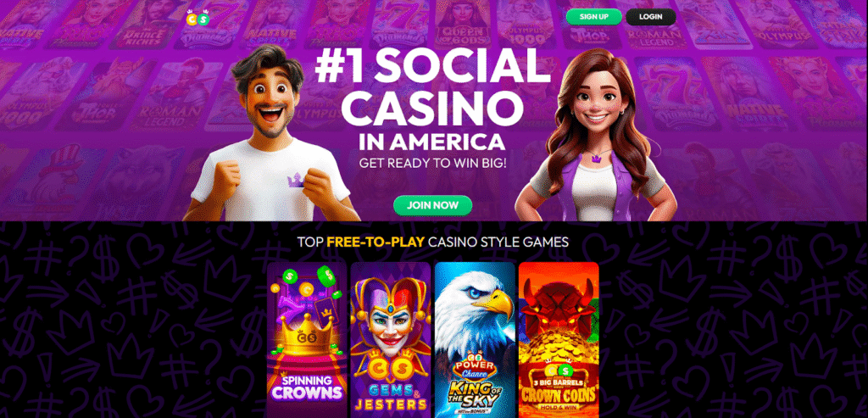Click the #1 SOCIAL CASINO headline
This screenshot has width=868, height=418.
431,86
